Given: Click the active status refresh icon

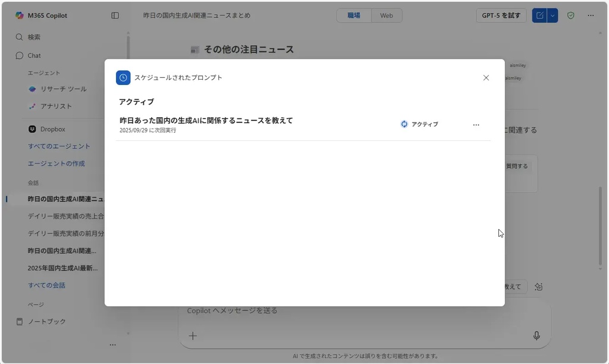Looking at the screenshot, I should 404,124.
